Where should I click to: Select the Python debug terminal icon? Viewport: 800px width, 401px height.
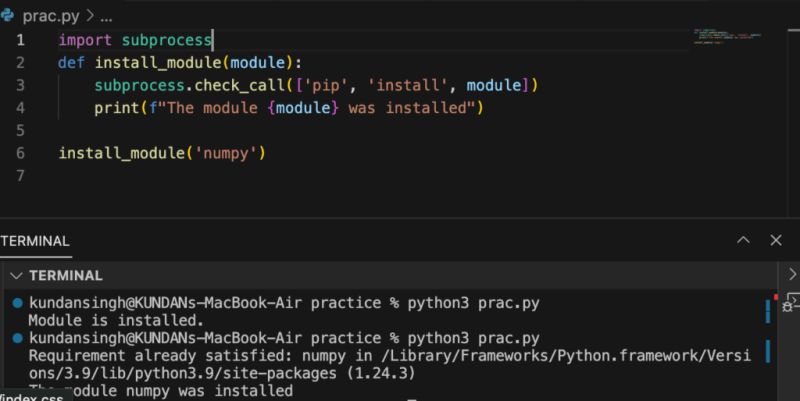791,304
